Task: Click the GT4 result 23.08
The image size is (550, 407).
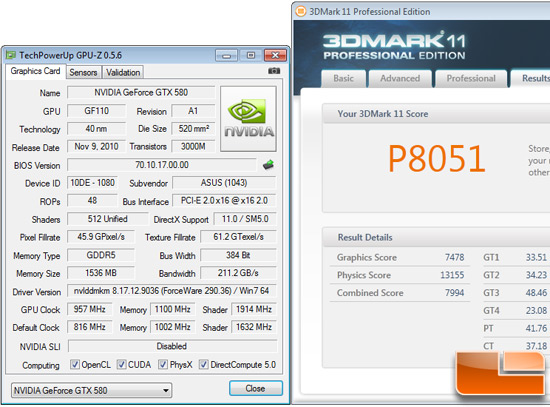Action: point(536,311)
